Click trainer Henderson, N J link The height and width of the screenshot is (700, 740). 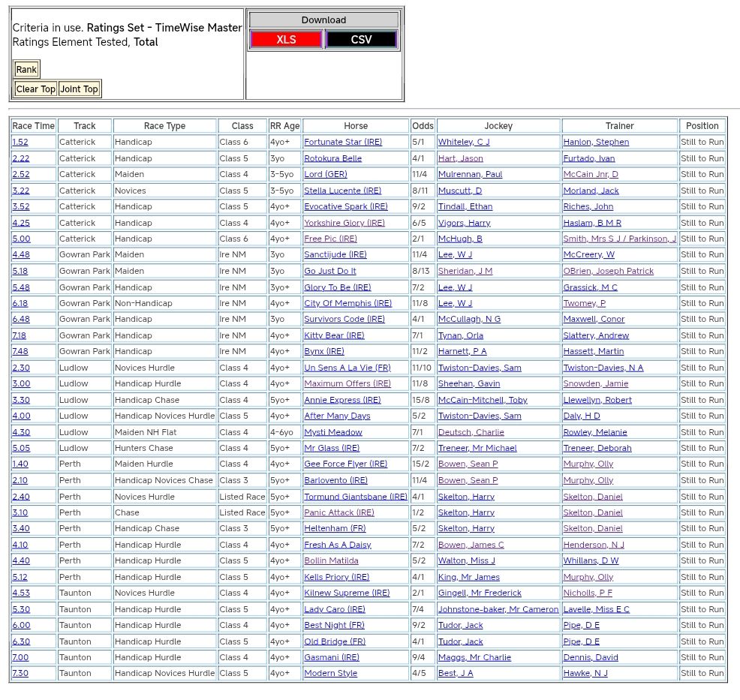coord(593,545)
